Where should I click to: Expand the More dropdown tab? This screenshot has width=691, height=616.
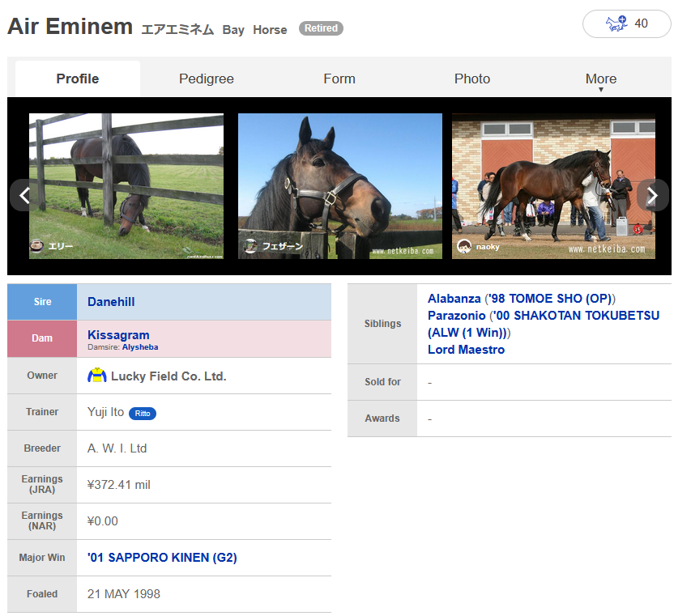click(600, 79)
